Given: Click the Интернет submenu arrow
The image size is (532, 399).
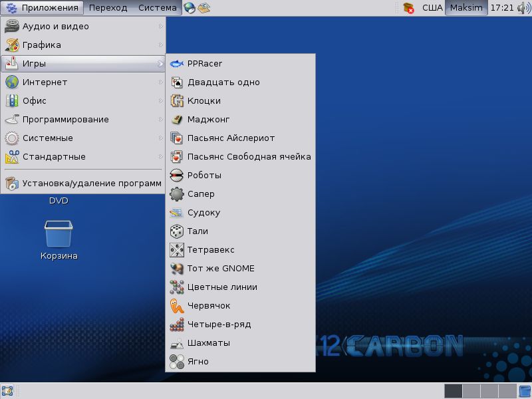Looking at the screenshot, I should pos(160,82).
